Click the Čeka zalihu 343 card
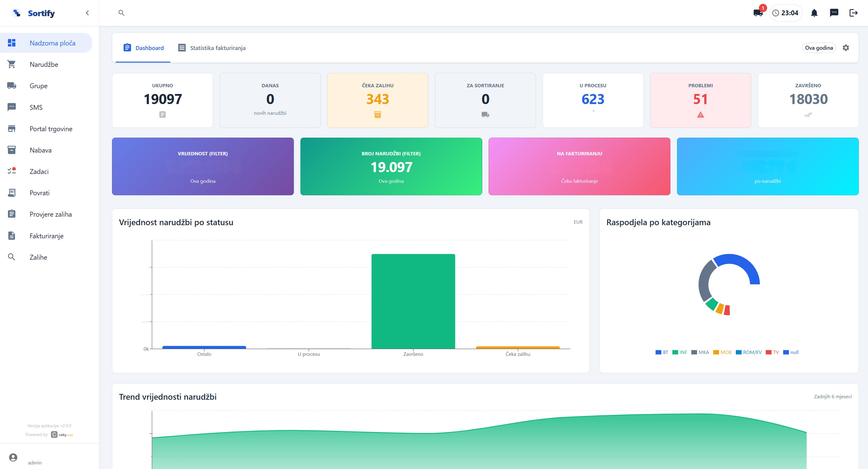The width and height of the screenshot is (868, 469). pyautogui.click(x=378, y=100)
